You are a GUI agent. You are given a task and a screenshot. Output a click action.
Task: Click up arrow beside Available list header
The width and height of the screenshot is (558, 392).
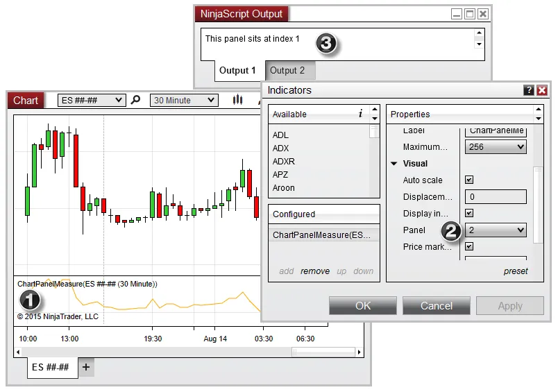tap(375, 109)
